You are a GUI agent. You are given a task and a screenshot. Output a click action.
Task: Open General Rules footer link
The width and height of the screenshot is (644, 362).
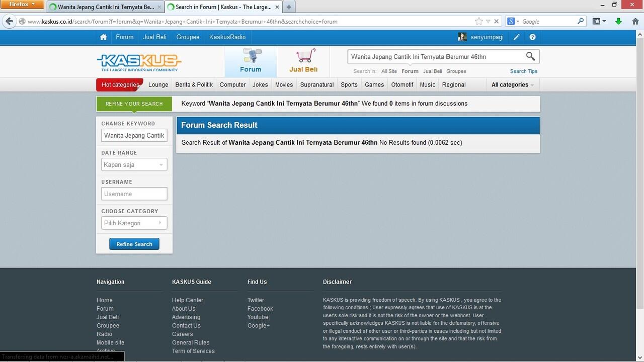[191, 342]
